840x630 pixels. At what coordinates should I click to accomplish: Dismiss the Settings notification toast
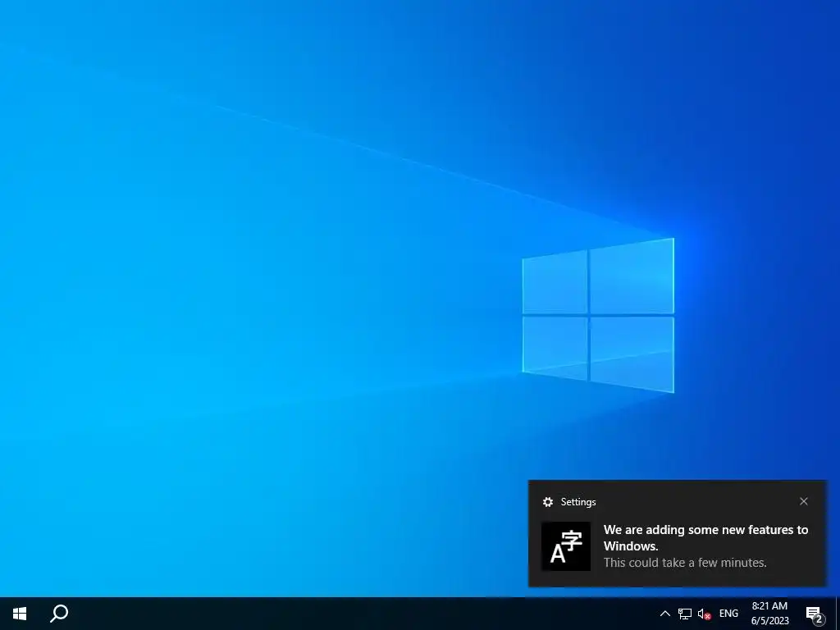pos(804,501)
